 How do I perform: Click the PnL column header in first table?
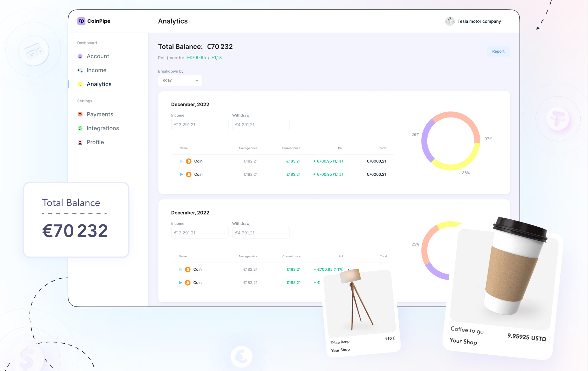(341, 148)
